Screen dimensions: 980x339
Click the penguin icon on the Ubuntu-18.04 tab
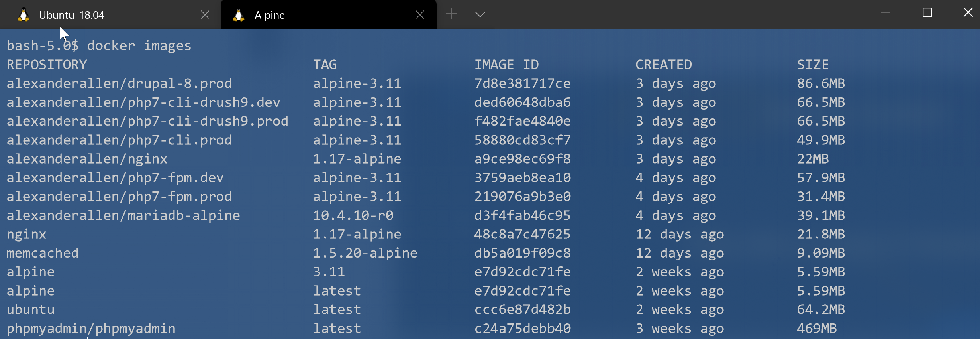coord(24,14)
